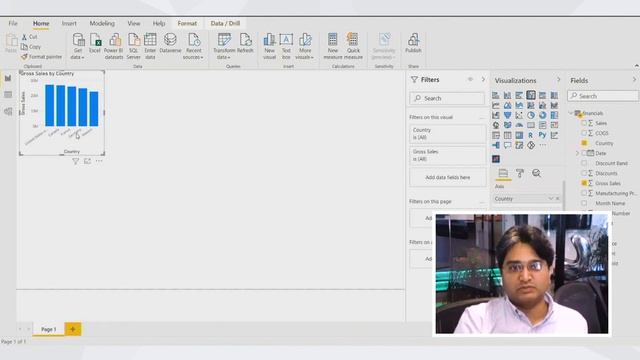640x360 pixels.
Task: Check the Sales field checkbox
Action: coord(584,123)
